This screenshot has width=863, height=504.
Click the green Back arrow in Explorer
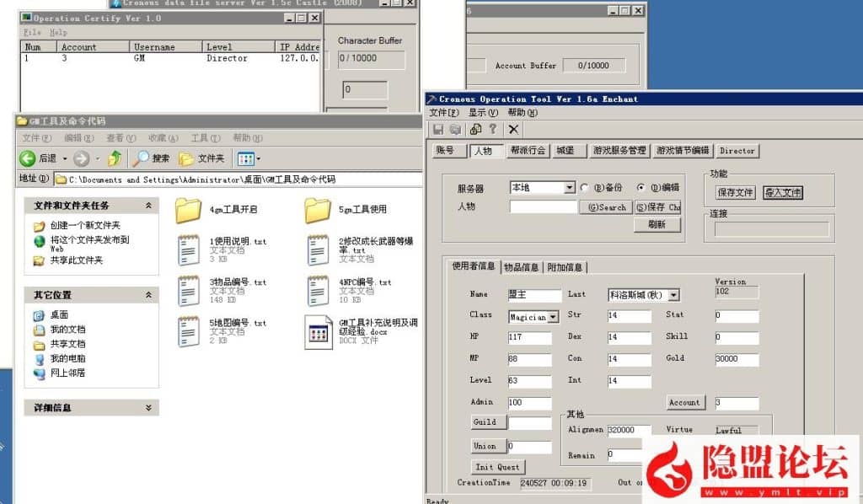[x=28, y=158]
